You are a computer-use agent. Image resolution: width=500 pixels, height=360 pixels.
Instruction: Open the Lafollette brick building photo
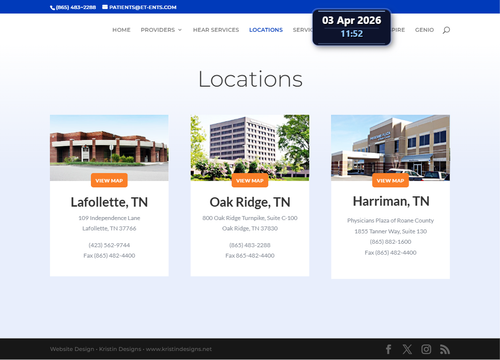coord(109,148)
